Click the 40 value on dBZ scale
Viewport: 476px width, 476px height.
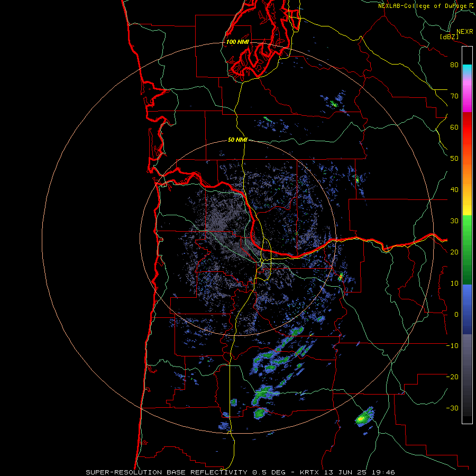coord(454,190)
